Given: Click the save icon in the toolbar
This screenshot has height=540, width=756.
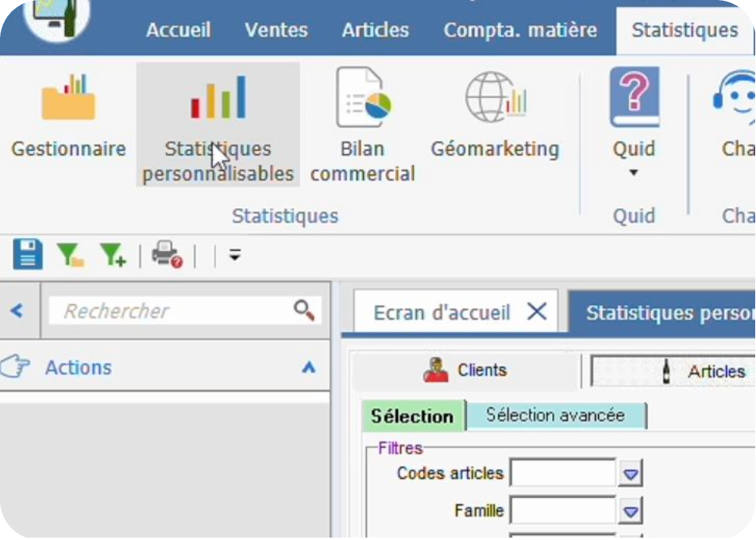Looking at the screenshot, I should coord(27,254).
